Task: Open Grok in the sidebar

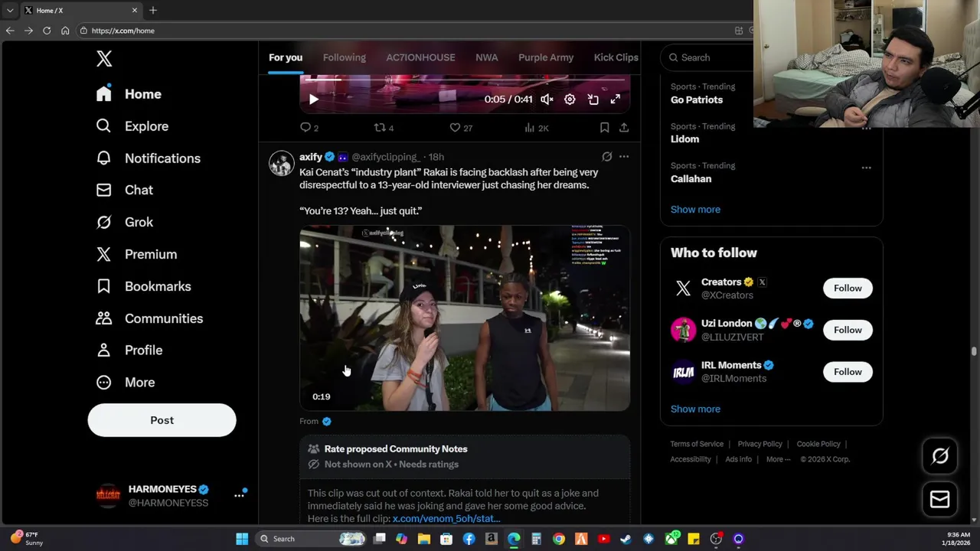Action: click(x=124, y=222)
